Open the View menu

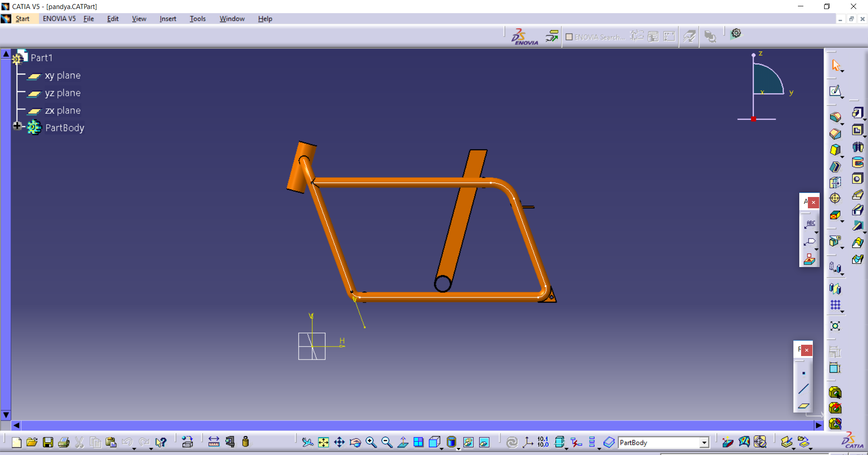[139, 19]
